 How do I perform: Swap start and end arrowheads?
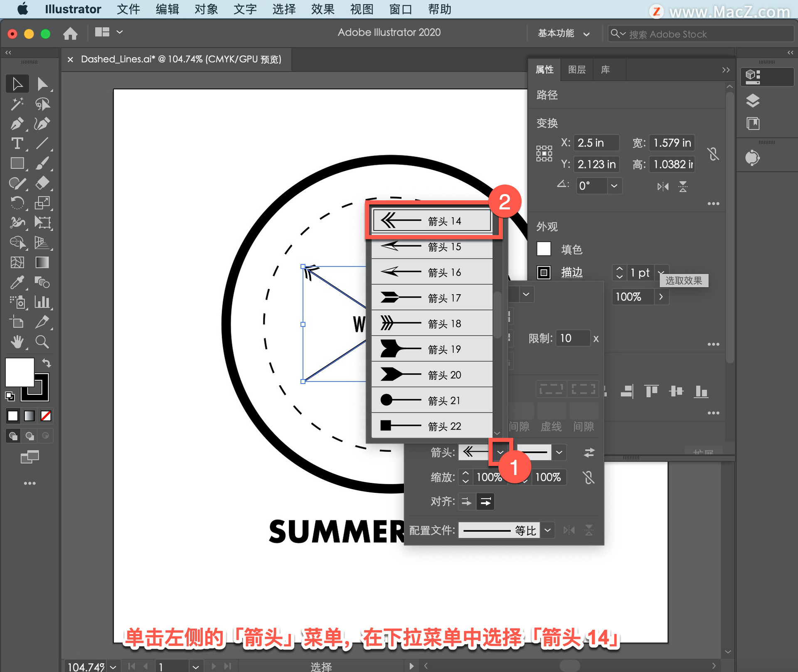[x=589, y=452]
